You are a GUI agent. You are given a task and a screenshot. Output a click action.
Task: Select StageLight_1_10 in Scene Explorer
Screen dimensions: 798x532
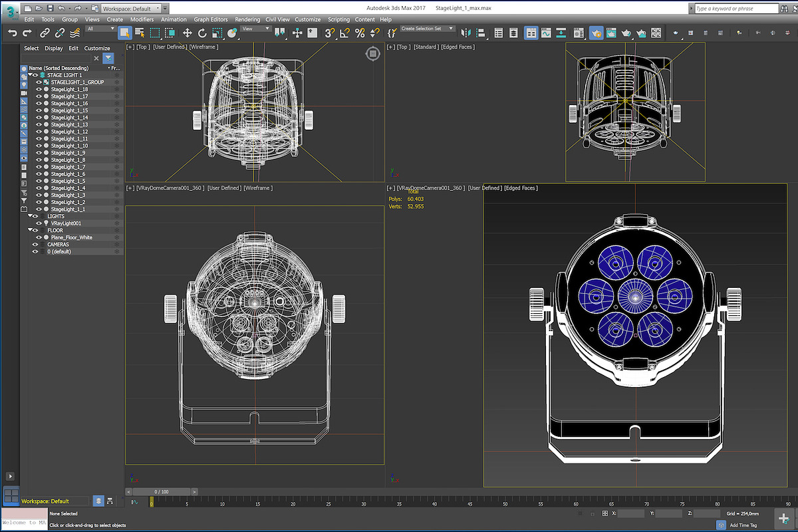[x=69, y=146]
